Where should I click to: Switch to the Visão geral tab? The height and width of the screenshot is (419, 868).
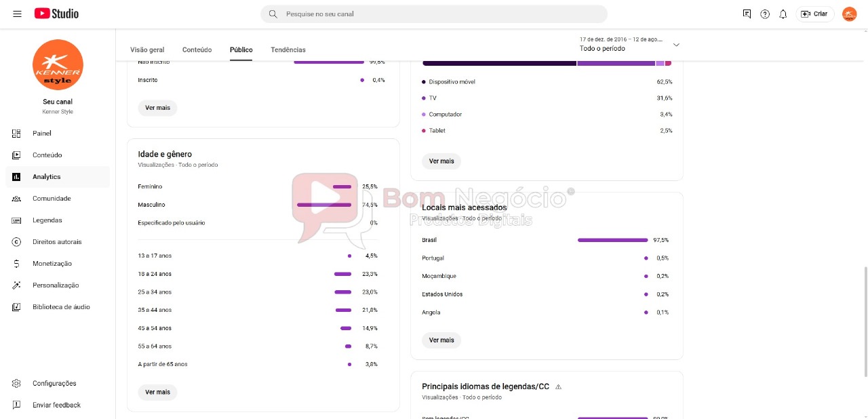[x=147, y=49]
